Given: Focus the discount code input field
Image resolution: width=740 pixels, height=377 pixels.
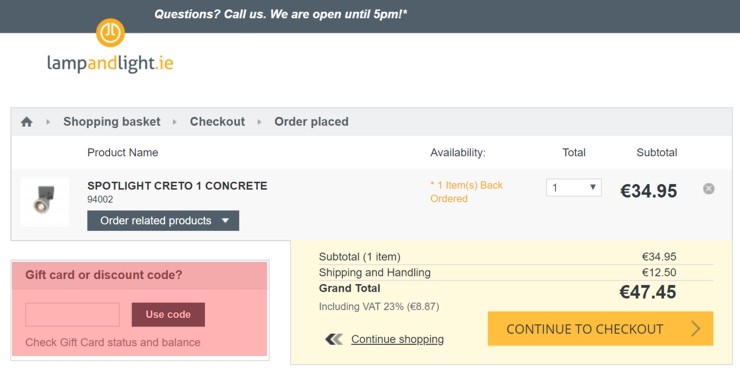Looking at the screenshot, I should point(72,315).
